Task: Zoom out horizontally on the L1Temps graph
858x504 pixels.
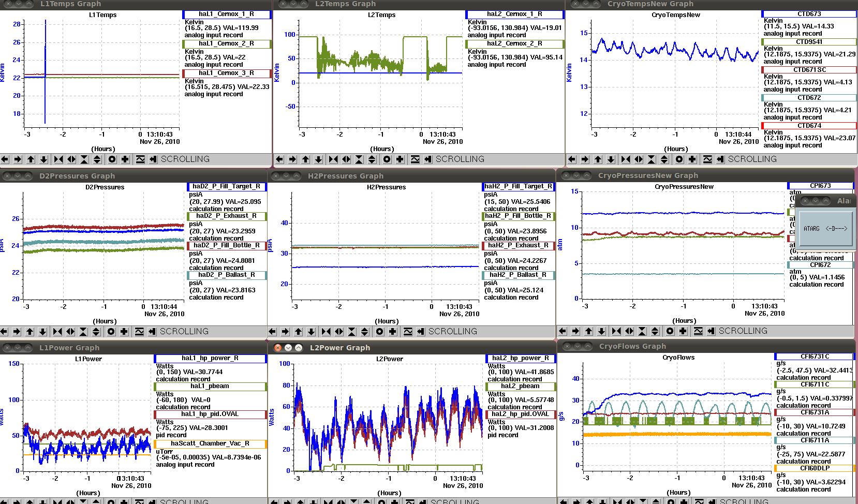Action: coord(71,159)
